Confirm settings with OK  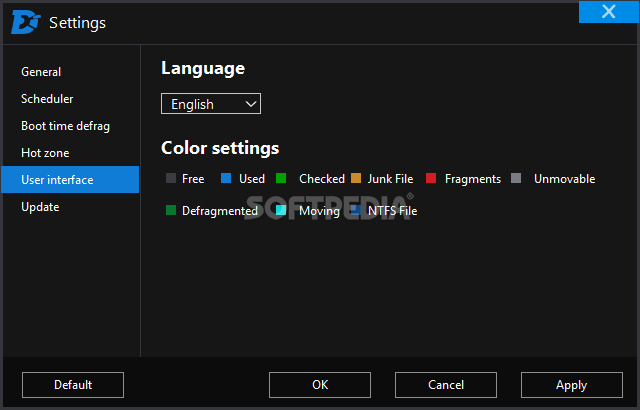tap(320, 385)
